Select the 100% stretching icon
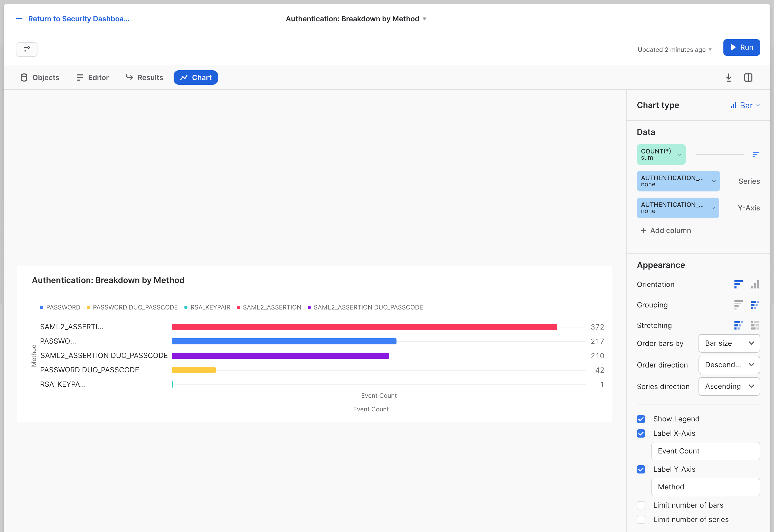 click(755, 325)
